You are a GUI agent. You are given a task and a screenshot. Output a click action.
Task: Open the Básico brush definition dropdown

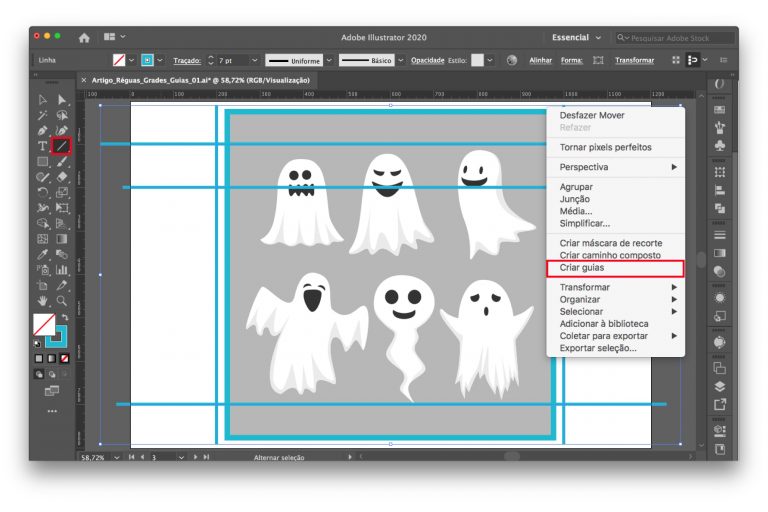(401, 60)
